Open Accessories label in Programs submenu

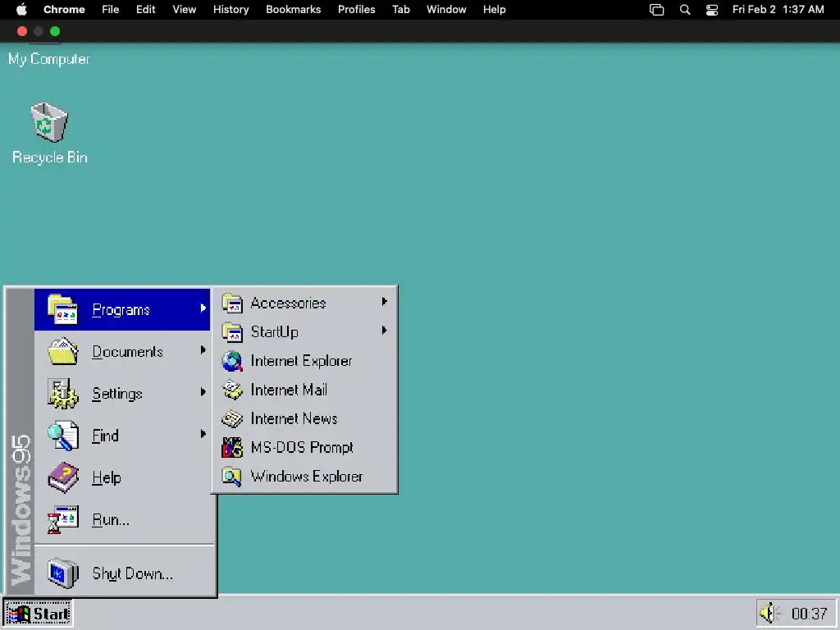[288, 304]
